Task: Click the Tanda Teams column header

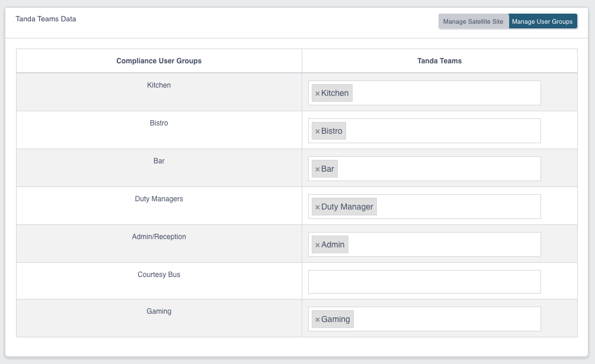Action: 439,61
